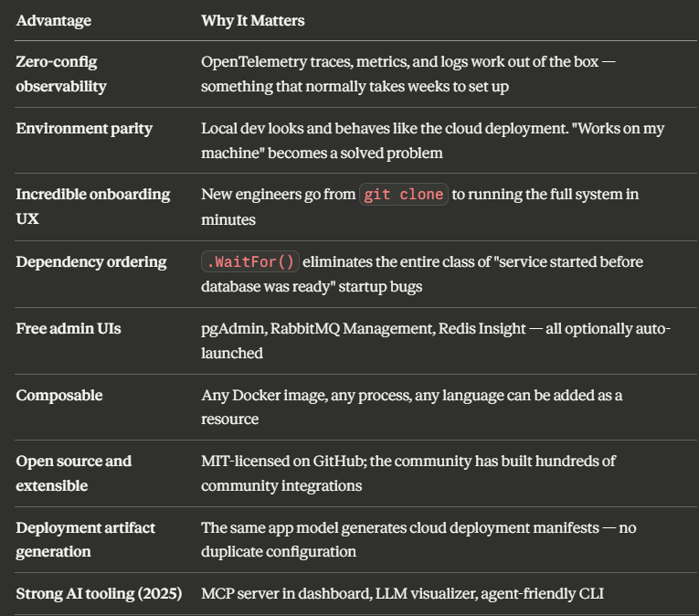Screen dimensions: 699x616
Task: Click the 'Any Docker image' description text
Action: coord(411,407)
